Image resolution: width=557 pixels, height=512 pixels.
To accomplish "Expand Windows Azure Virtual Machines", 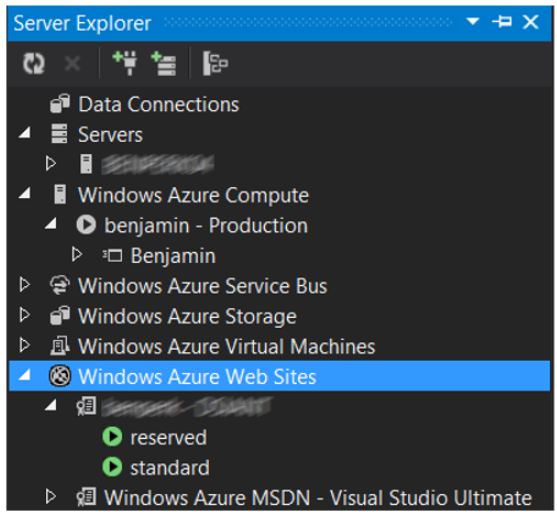I will tap(25, 345).
